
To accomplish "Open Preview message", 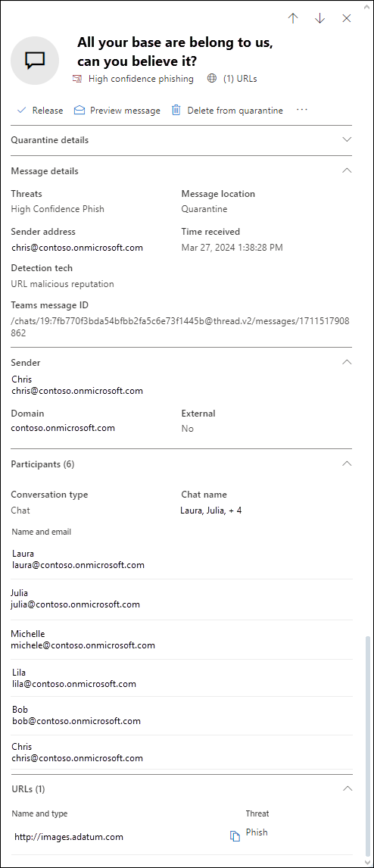I will click(117, 110).
